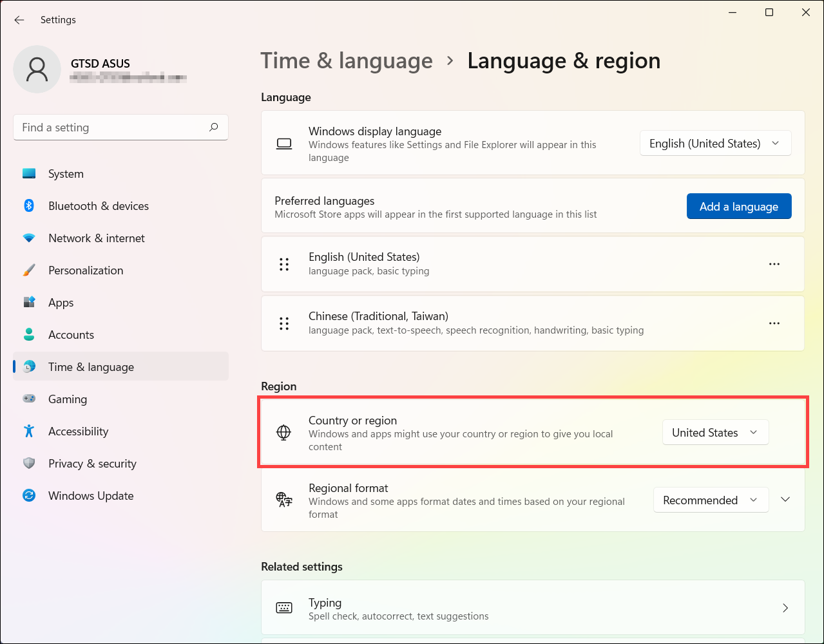Screen dimensions: 824x644
Task: Click the Windows display language label
Action: (375, 131)
